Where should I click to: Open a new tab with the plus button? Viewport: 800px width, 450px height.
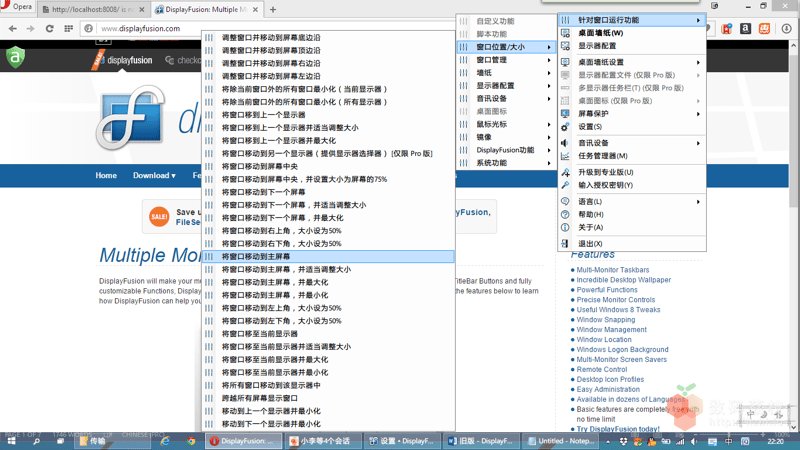tap(273, 9)
